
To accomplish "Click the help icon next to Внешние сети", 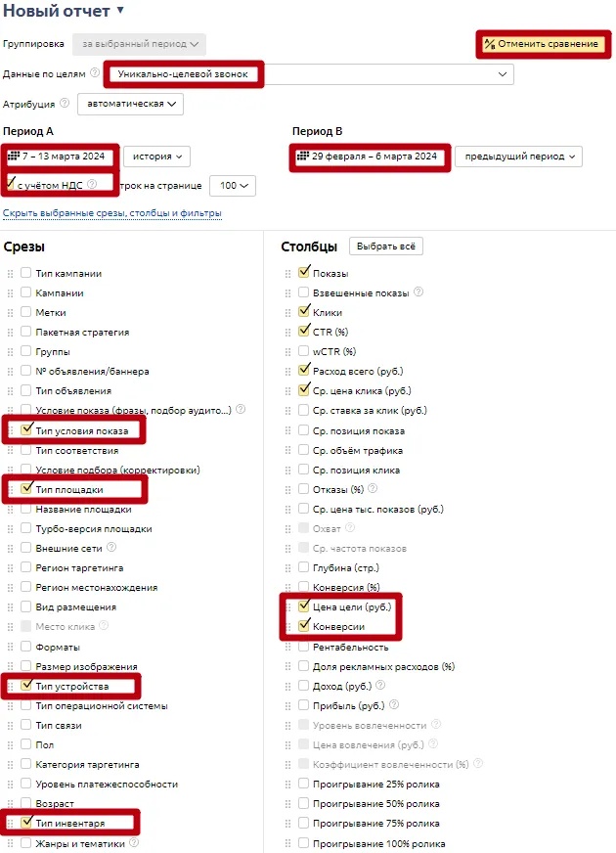I will 111,548.
